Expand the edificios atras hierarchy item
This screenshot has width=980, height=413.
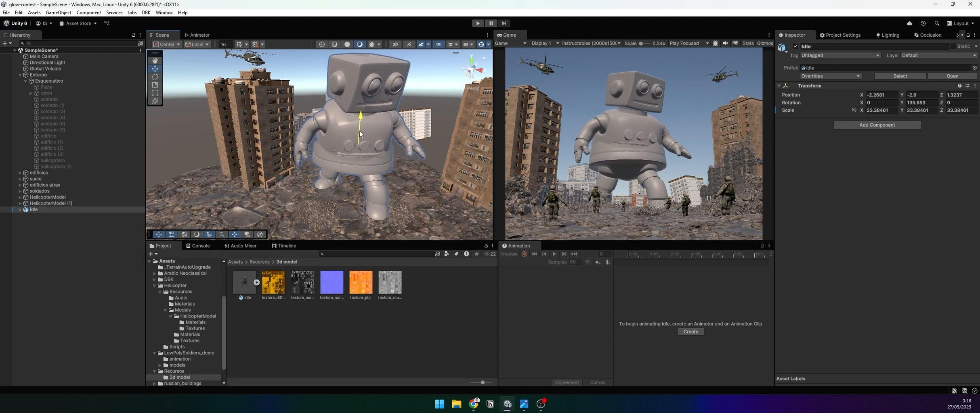click(x=20, y=185)
